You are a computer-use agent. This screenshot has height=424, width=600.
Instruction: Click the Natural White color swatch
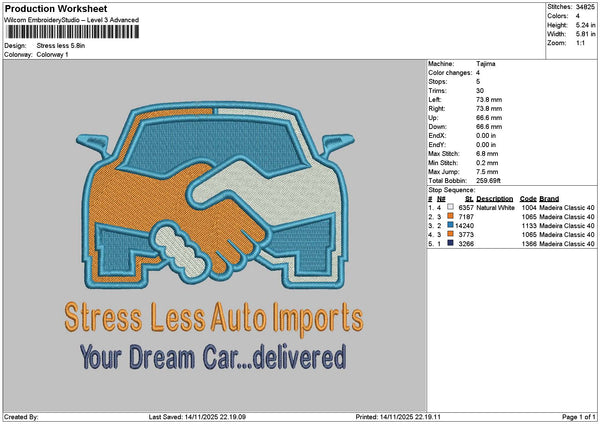pos(451,207)
